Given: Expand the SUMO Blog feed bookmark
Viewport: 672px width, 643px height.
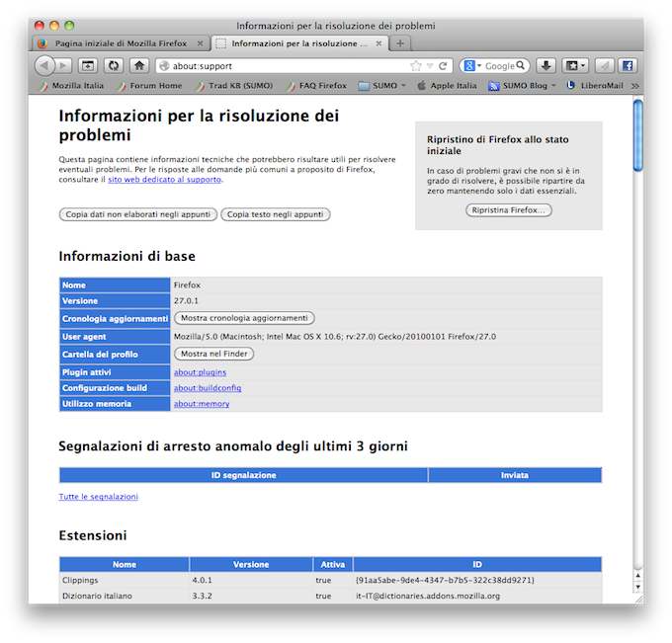Looking at the screenshot, I should (522, 86).
